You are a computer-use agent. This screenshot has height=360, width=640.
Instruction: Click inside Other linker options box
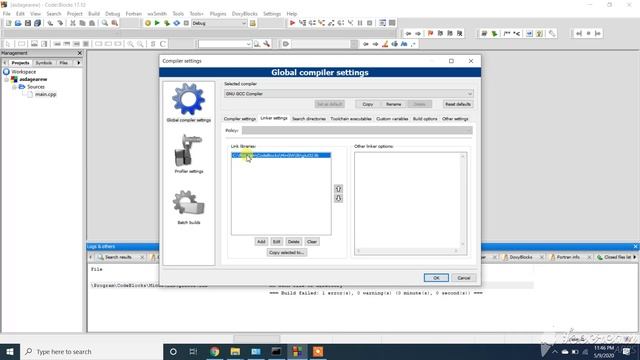coord(410,203)
